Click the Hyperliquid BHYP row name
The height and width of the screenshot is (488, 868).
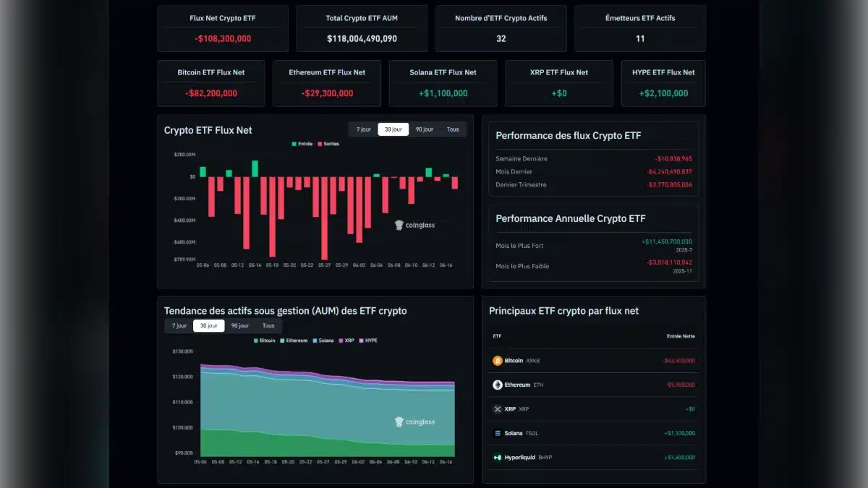(x=529, y=457)
